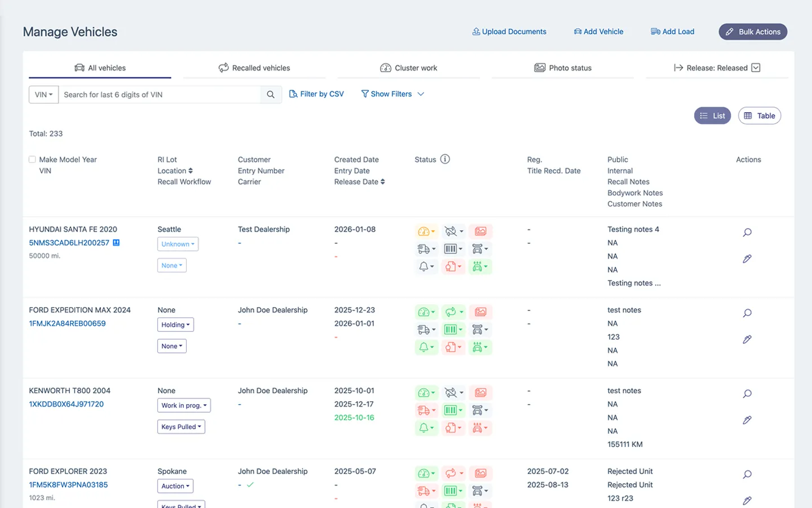This screenshot has width=812, height=508.
Task: View Hyundai Santa Fe details with magnifier icon
Action: click(x=747, y=233)
